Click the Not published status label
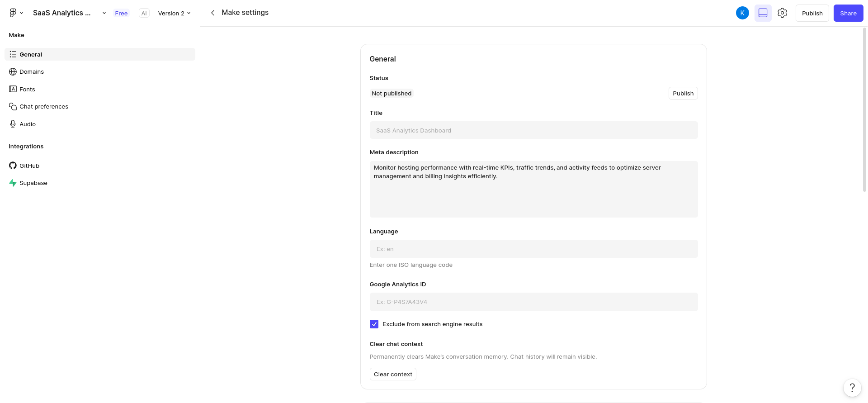The height and width of the screenshot is (403, 868). 392,93
